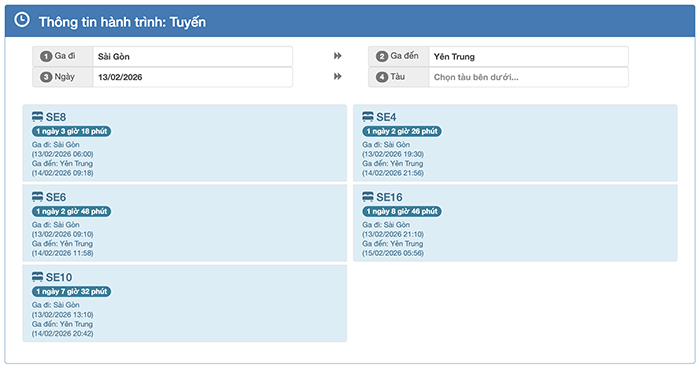The image size is (700, 367).
Task: Click the 'Ga đến' field label
Action: click(404, 56)
